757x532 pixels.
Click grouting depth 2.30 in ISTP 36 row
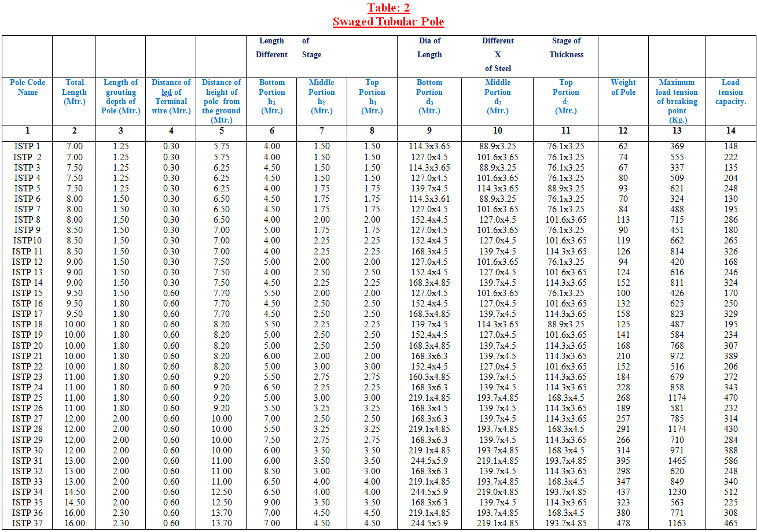click(x=120, y=513)
